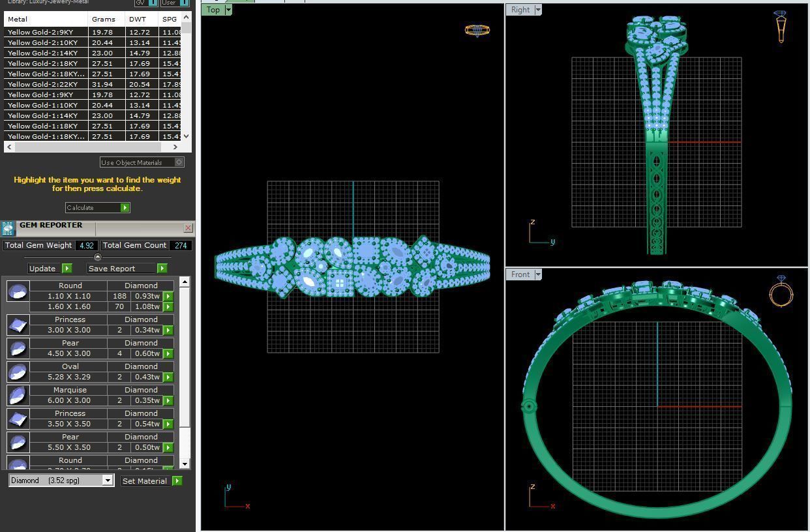This screenshot has height=532, width=810.
Task: Collapse the Gem Reporter totals using the expander arrow
Action: (x=98, y=257)
